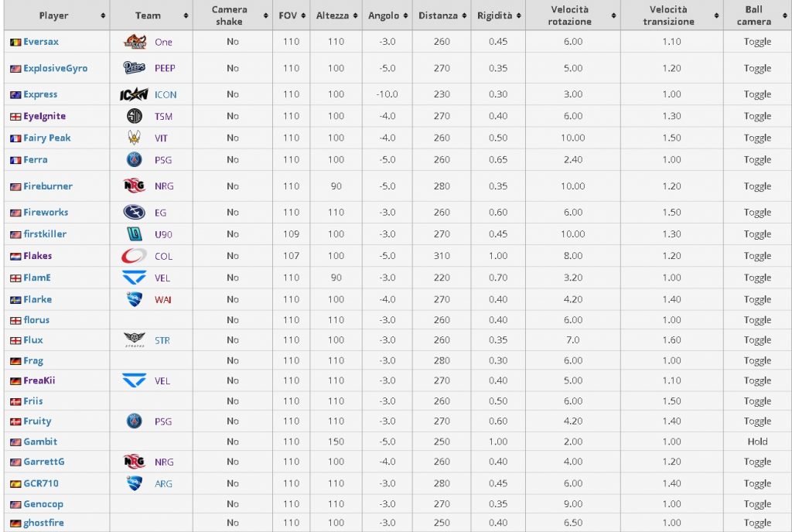792x532 pixels.
Task: Sort by FOV column arrows
Action: 303,15
